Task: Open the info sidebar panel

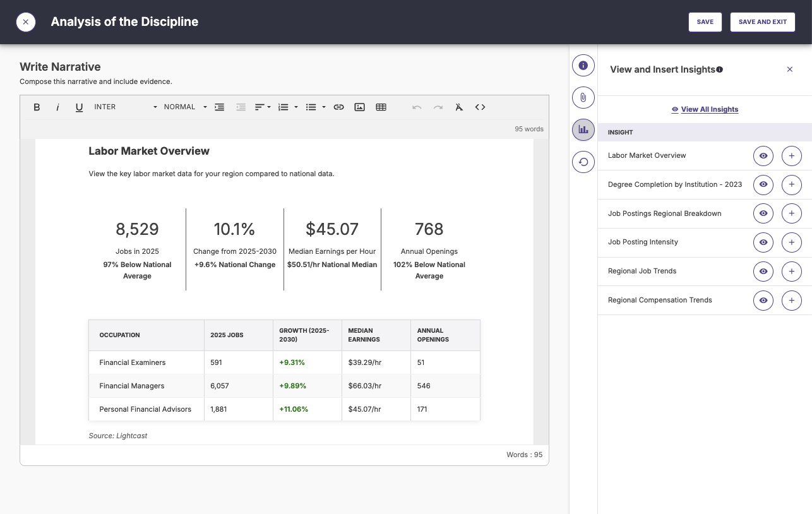Action: pyautogui.click(x=583, y=65)
